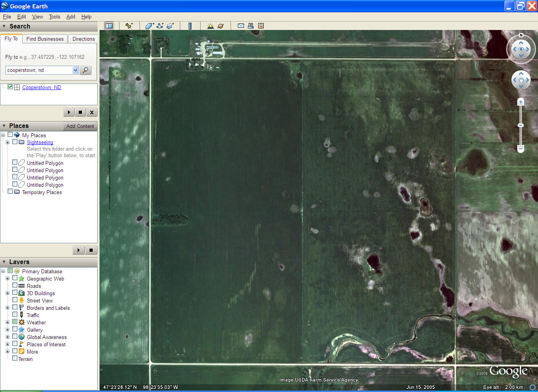Viewport: 538px width, 392px height.
Task: Select the Add Path tool
Action: (x=160, y=26)
